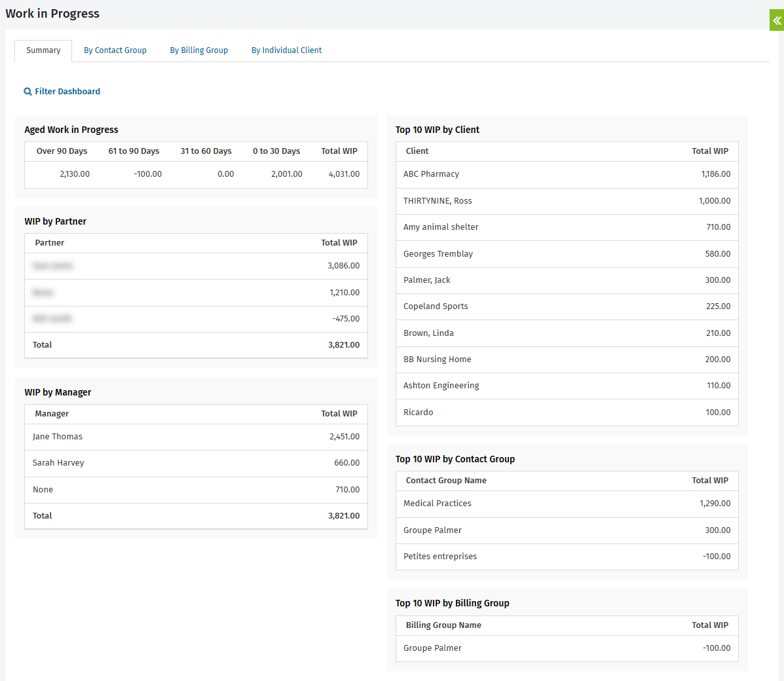Click the Filter Dashboard link
Image resolution: width=784 pixels, height=681 pixels.
click(x=67, y=92)
